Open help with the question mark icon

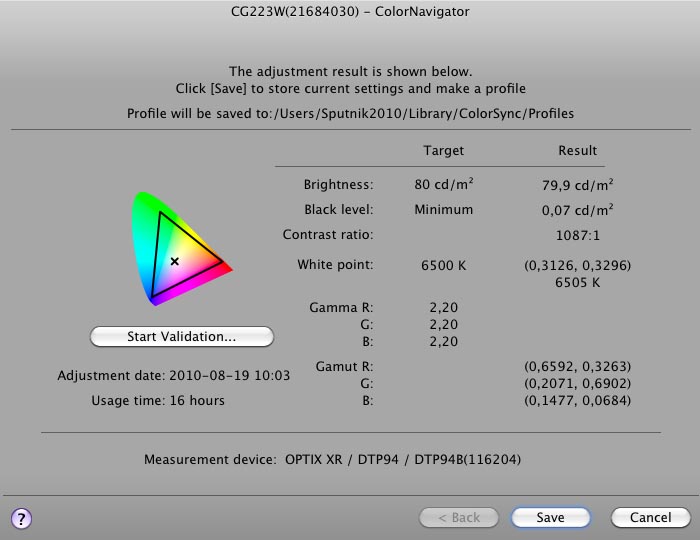(22, 517)
